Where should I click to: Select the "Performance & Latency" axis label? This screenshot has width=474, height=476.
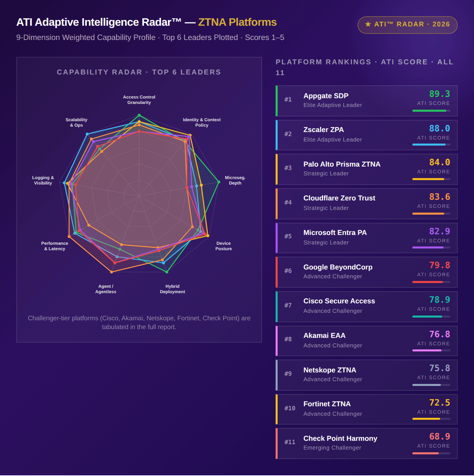[x=55, y=246]
